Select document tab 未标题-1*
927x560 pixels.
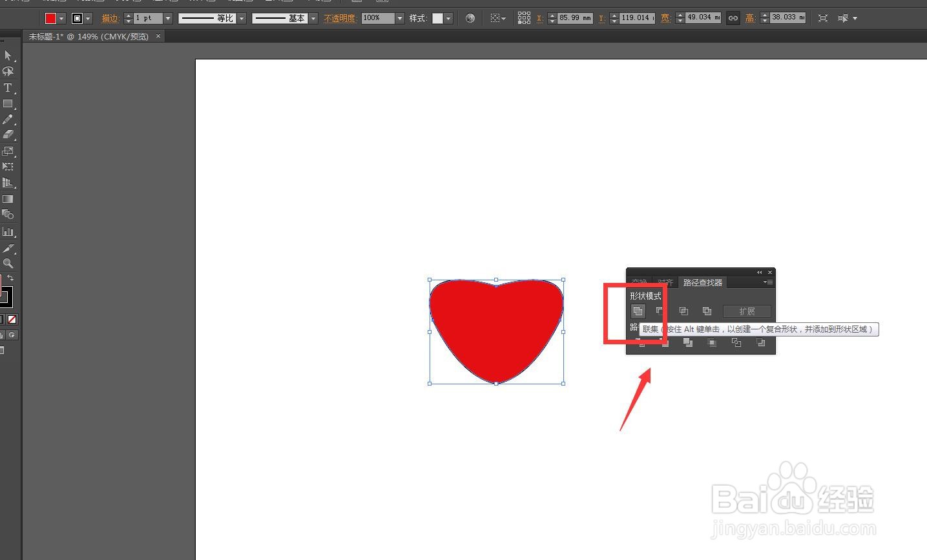click(x=89, y=37)
